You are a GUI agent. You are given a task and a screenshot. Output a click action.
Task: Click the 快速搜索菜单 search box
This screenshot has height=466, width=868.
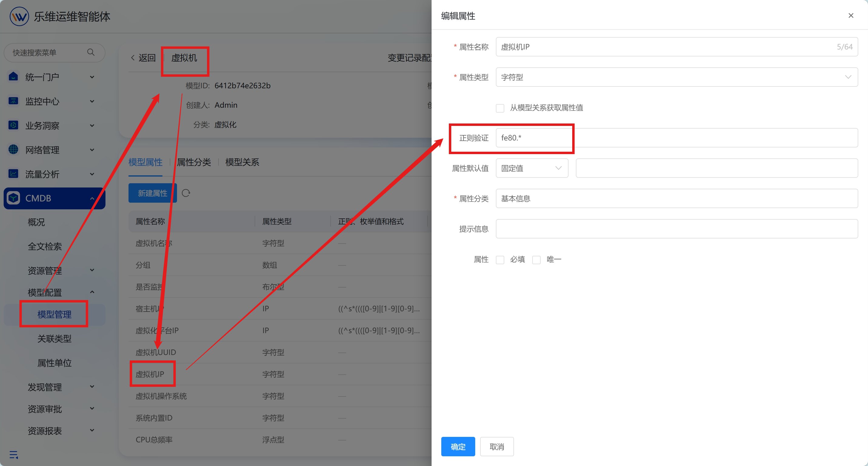pyautogui.click(x=54, y=52)
